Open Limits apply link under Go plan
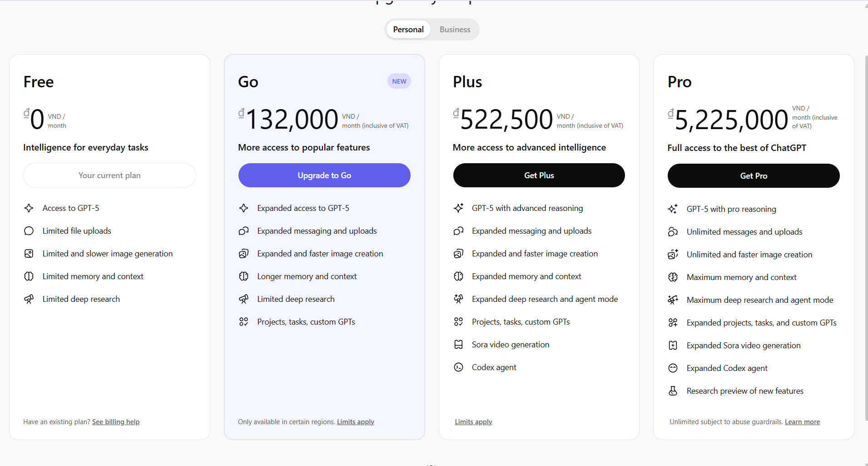 point(356,422)
